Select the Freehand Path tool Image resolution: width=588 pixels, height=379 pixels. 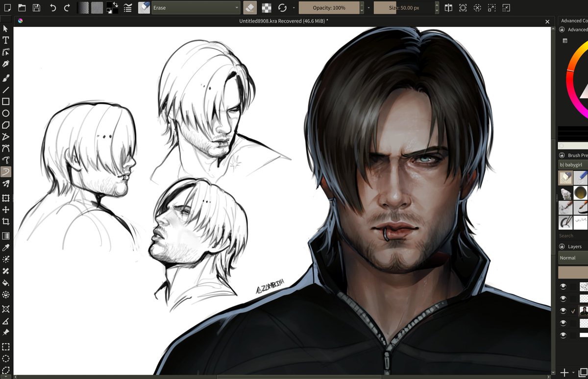click(x=6, y=160)
